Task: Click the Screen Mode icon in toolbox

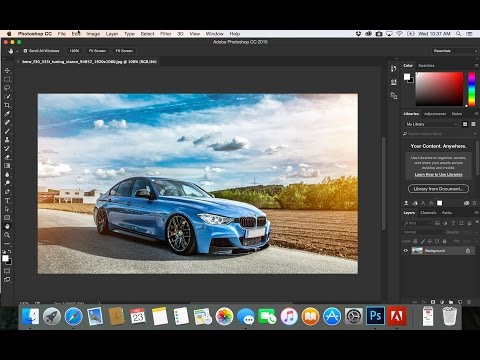Action: [x=7, y=280]
